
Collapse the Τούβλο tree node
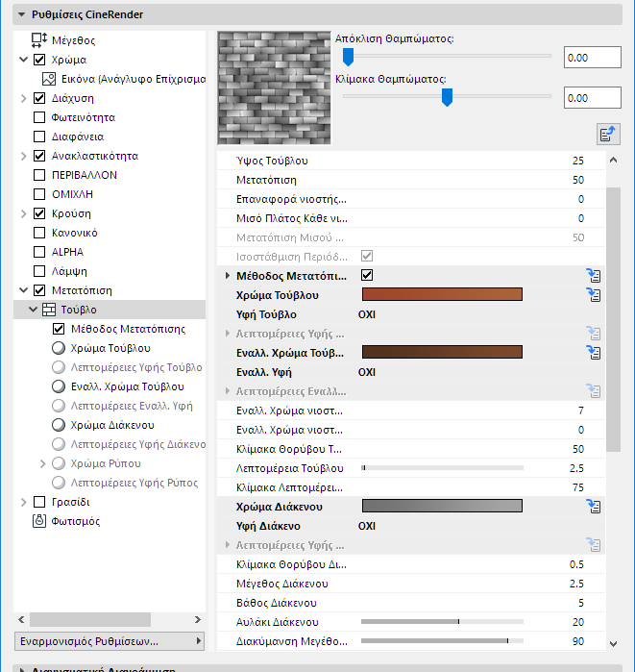tap(34, 310)
